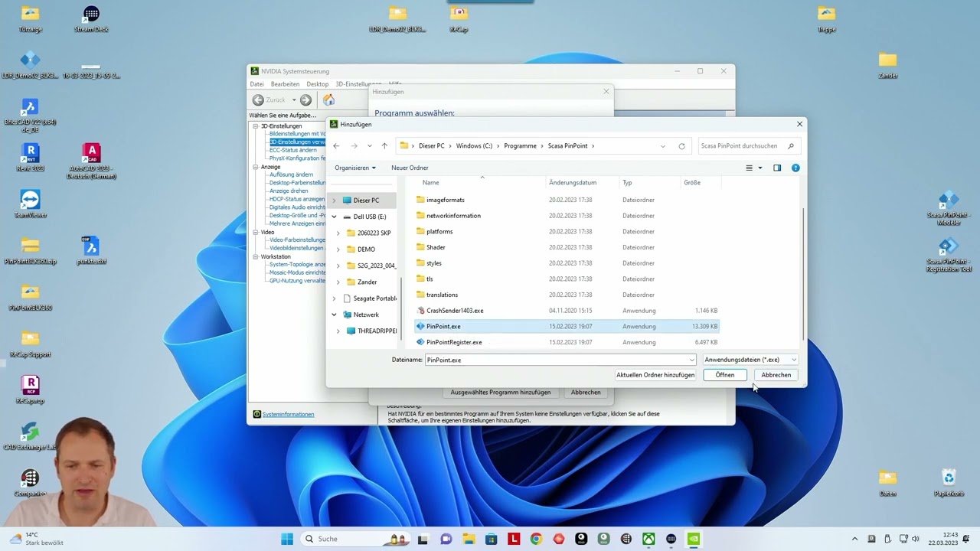Viewport: 980px width, 551px height.
Task: Click Programme in the address breadcrumb
Action: click(520, 146)
